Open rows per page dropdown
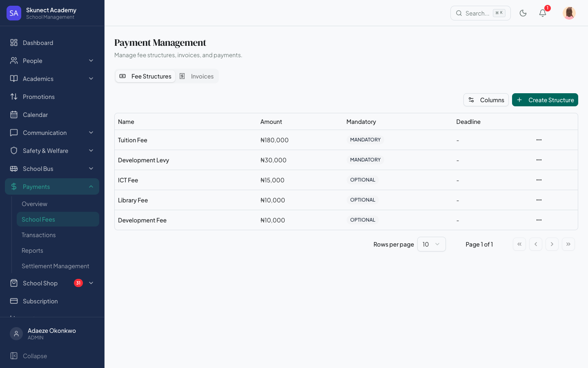Screen dimensions: 588x368 [432, 244]
